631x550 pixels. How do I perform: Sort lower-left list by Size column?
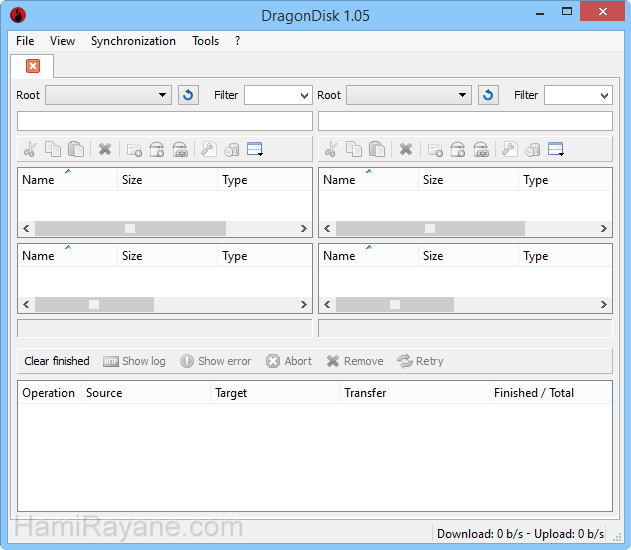tap(167, 255)
